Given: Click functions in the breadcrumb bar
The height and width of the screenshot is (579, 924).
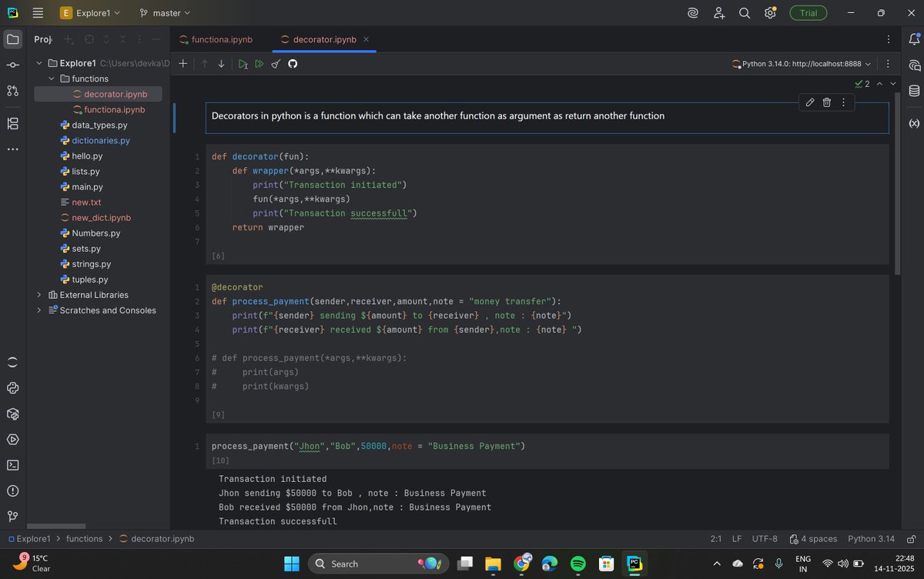Looking at the screenshot, I should (x=84, y=539).
